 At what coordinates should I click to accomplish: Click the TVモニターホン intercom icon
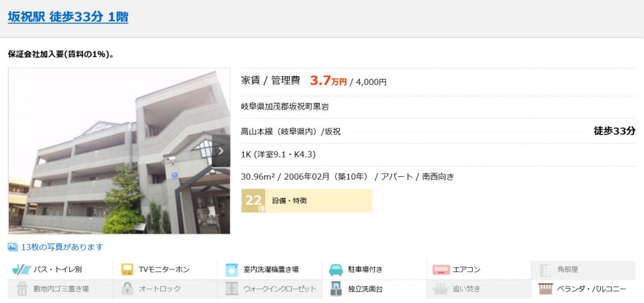point(127,269)
